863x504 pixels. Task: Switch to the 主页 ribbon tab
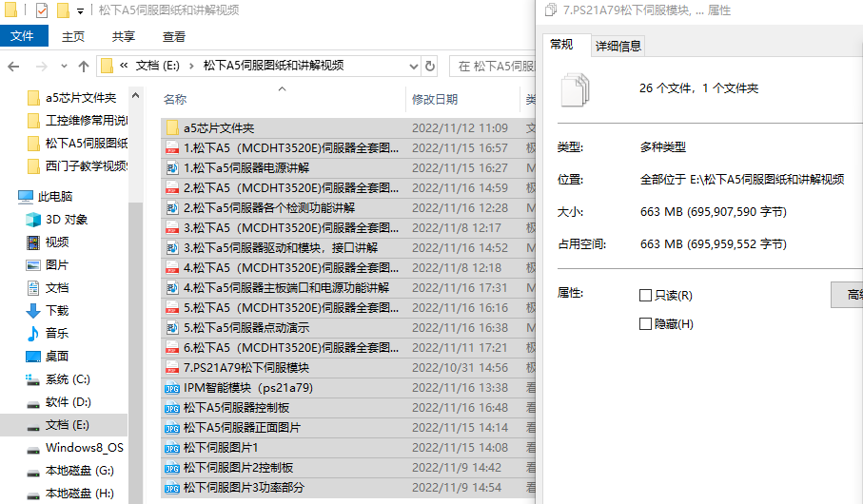pyautogui.click(x=73, y=37)
